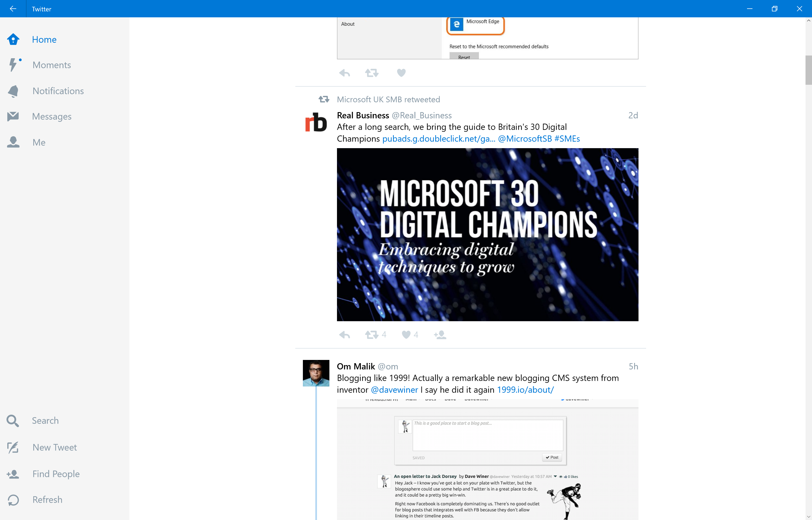
Task: Like the Real Business tweet
Action: click(x=406, y=335)
